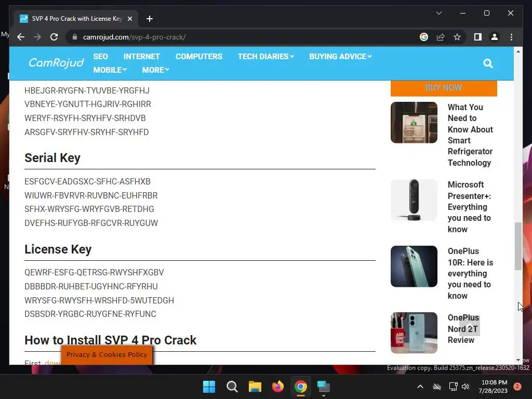The width and height of the screenshot is (532, 399).
Task: Click the OnePlus Nord 2T thumbnail
Action: tap(414, 333)
